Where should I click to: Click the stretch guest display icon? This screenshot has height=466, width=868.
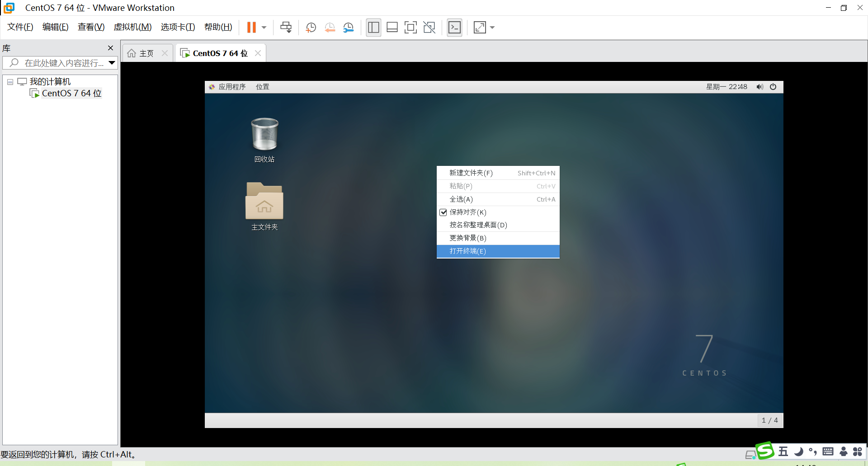480,28
